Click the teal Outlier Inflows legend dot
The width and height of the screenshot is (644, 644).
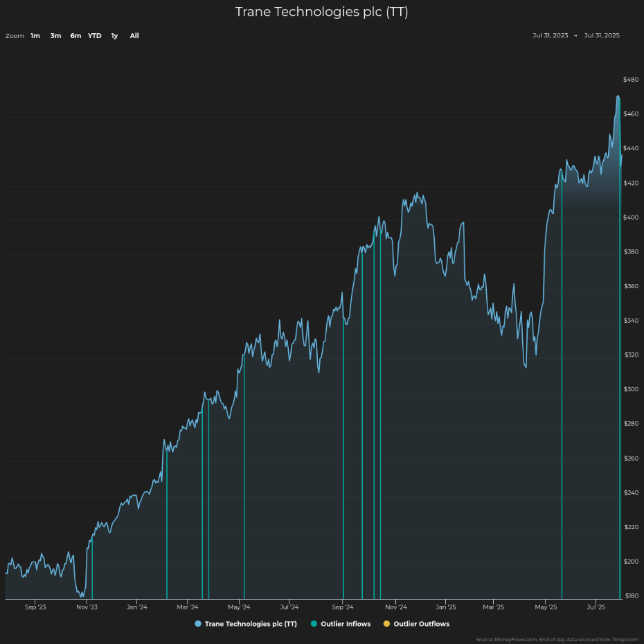[314, 624]
